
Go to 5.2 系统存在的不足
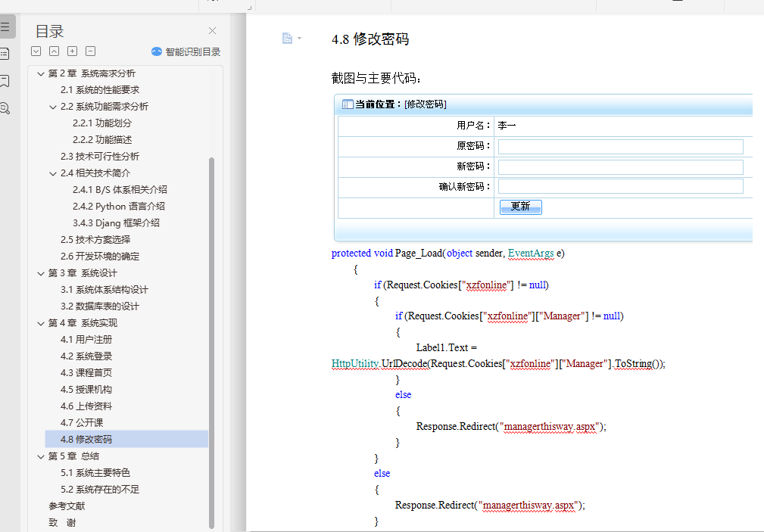(x=100, y=489)
